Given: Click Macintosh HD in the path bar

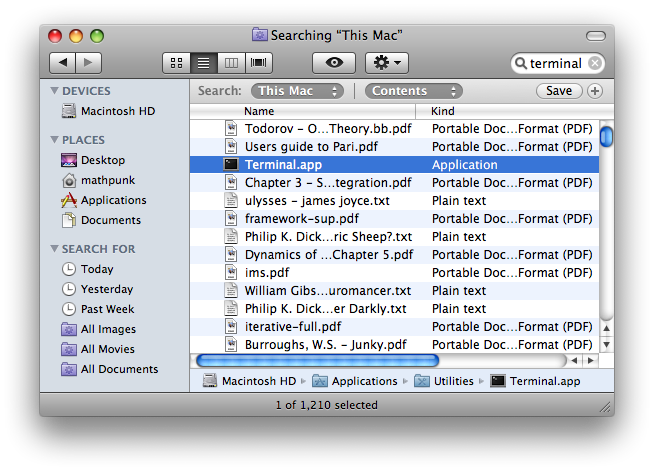Looking at the screenshot, I should coord(249,381).
